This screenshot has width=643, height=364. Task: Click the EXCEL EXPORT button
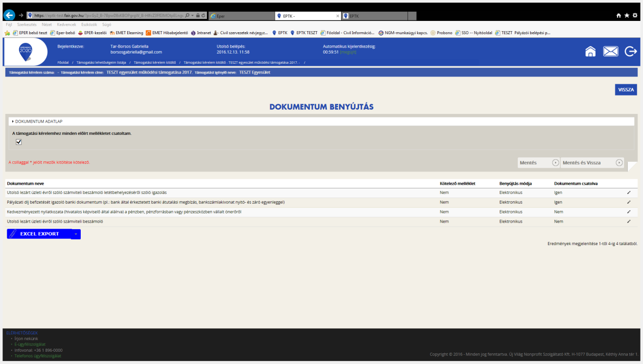click(38, 234)
